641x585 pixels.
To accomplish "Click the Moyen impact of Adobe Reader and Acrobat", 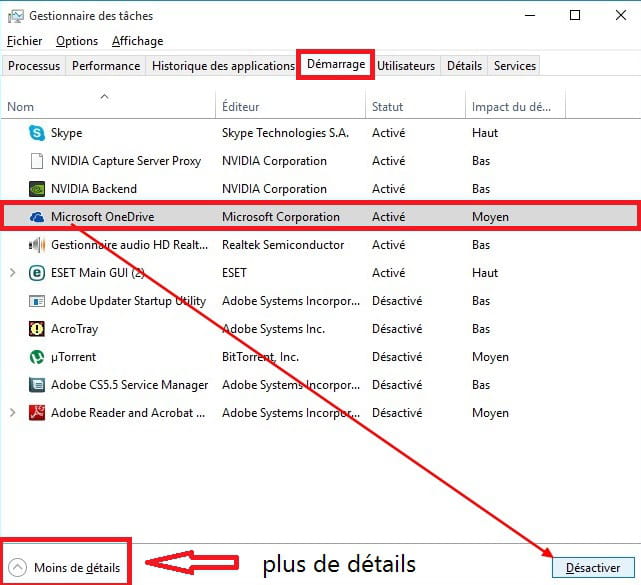I will 490,413.
